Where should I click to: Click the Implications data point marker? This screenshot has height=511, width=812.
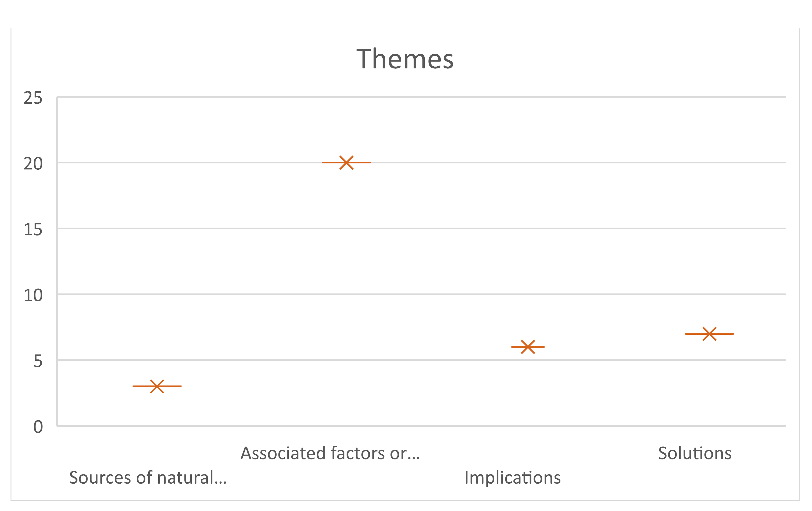528,347
